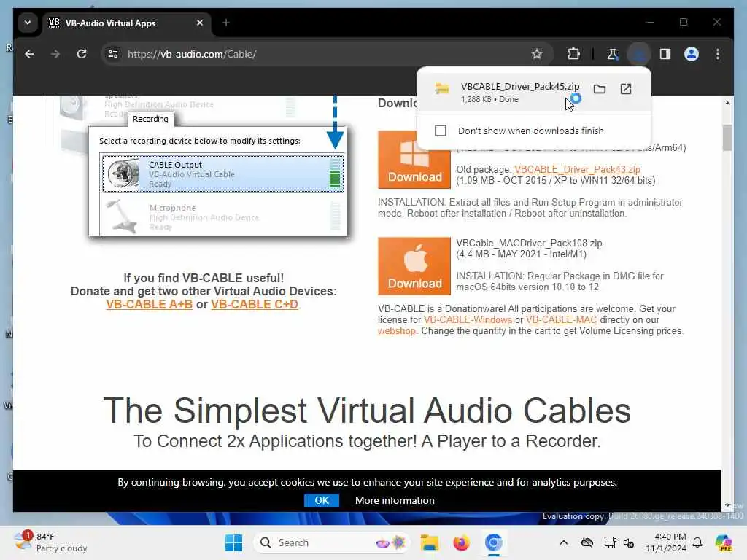
Task: Reload the current page
Action: [82, 54]
